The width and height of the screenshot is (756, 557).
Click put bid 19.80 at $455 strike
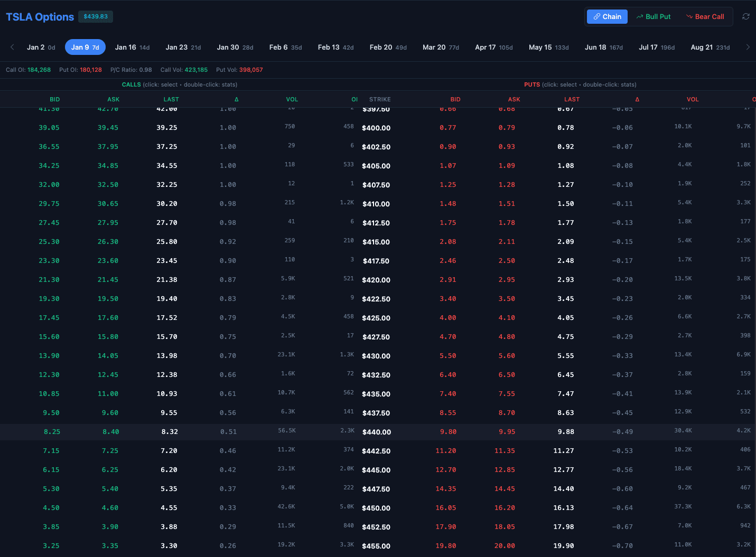[x=445, y=546]
